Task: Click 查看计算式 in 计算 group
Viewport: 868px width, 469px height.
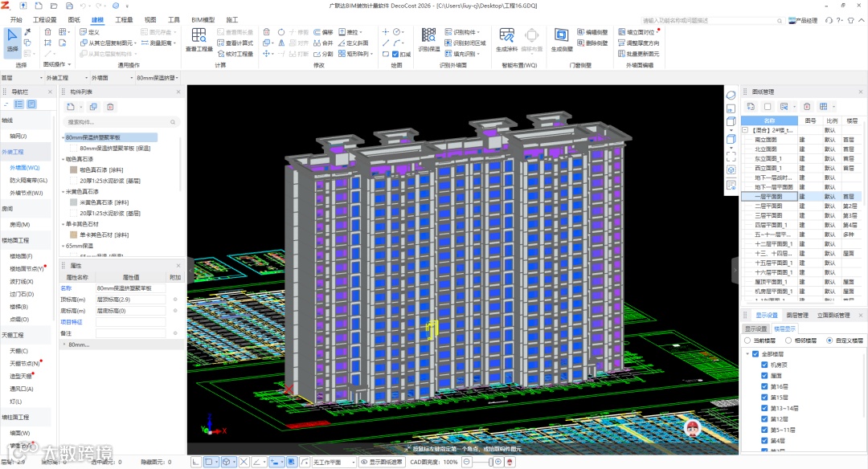Action: tap(235, 43)
